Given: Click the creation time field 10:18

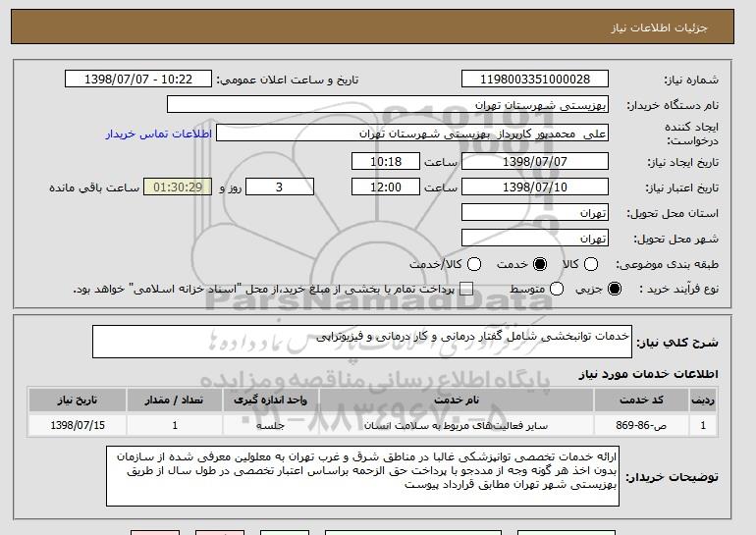Looking at the screenshot, I should tap(386, 161).
